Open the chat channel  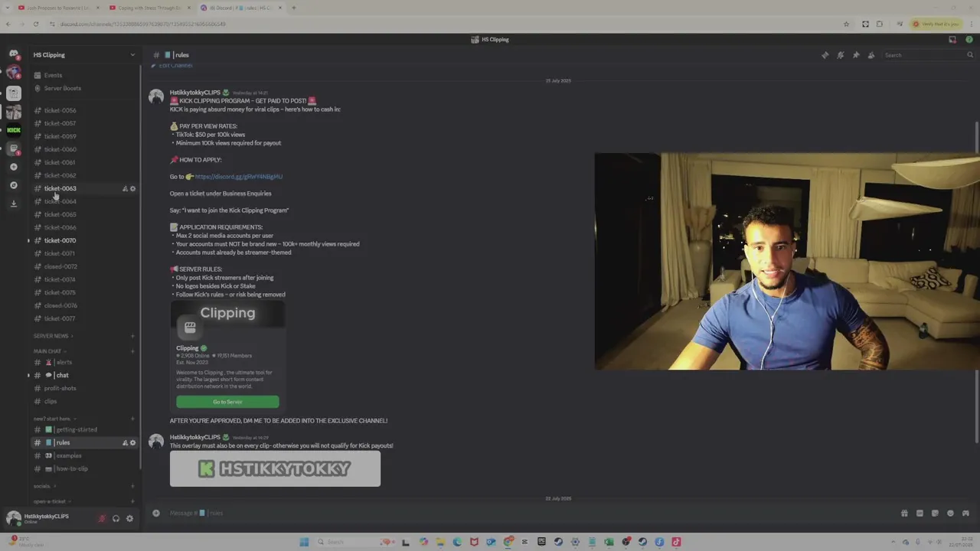pyautogui.click(x=85, y=375)
